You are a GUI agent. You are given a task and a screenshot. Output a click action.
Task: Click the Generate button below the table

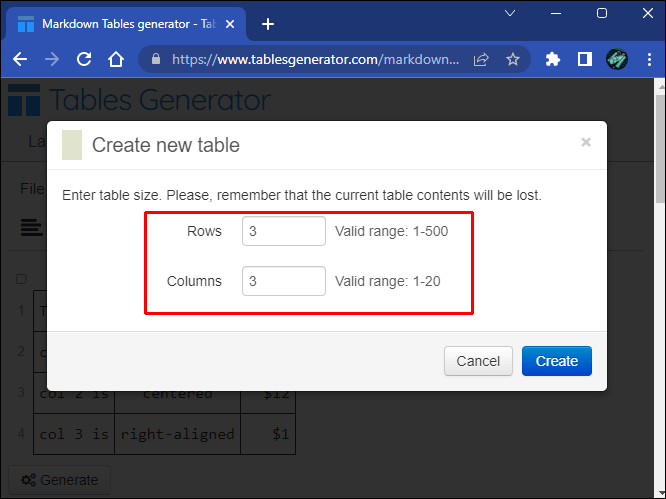tap(59, 480)
